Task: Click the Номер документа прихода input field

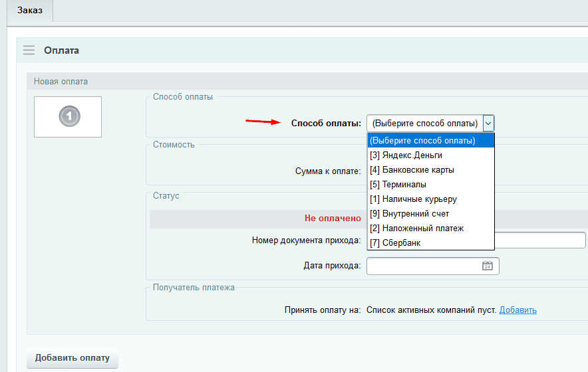Action: 539,240
